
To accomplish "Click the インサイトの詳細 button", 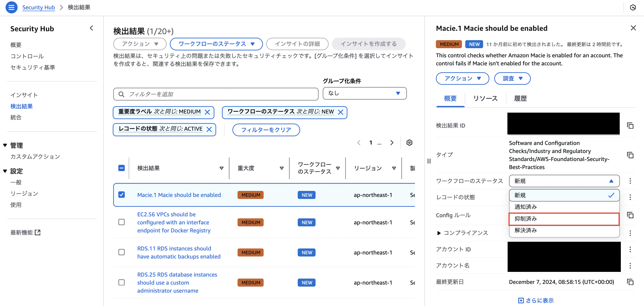I will [297, 44].
